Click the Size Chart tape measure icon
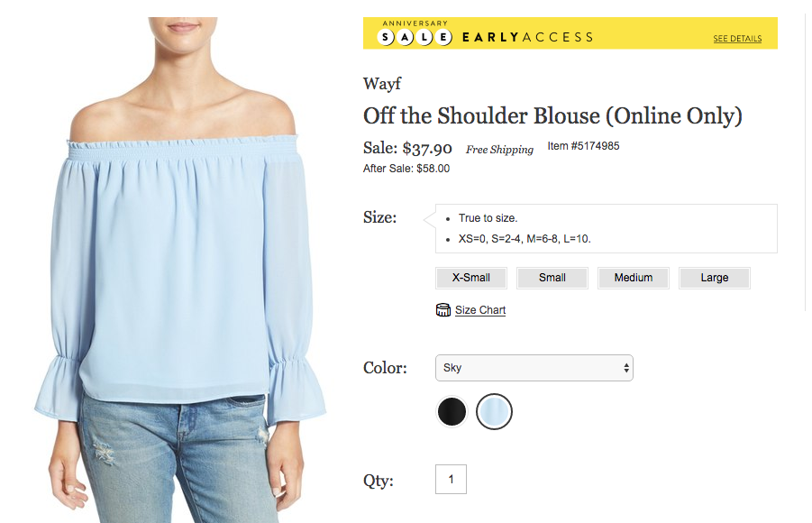Image resolution: width=812 pixels, height=523 pixels. [x=443, y=310]
